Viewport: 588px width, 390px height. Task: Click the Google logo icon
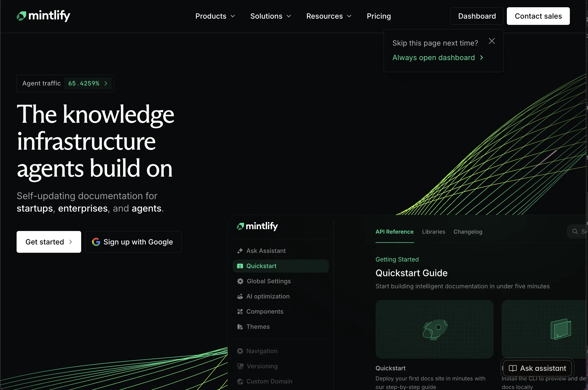pos(96,242)
